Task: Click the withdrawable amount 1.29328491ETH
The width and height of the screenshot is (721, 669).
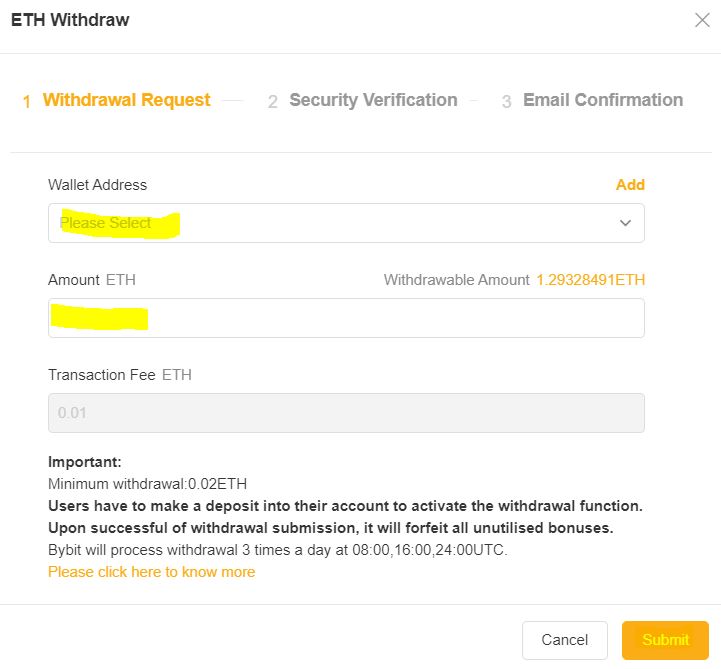Action: (x=591, y=280)
